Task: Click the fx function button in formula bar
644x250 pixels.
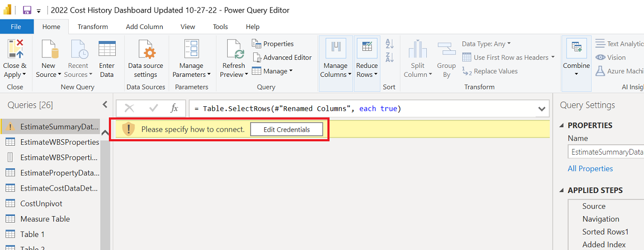Action: pos(174,108)
